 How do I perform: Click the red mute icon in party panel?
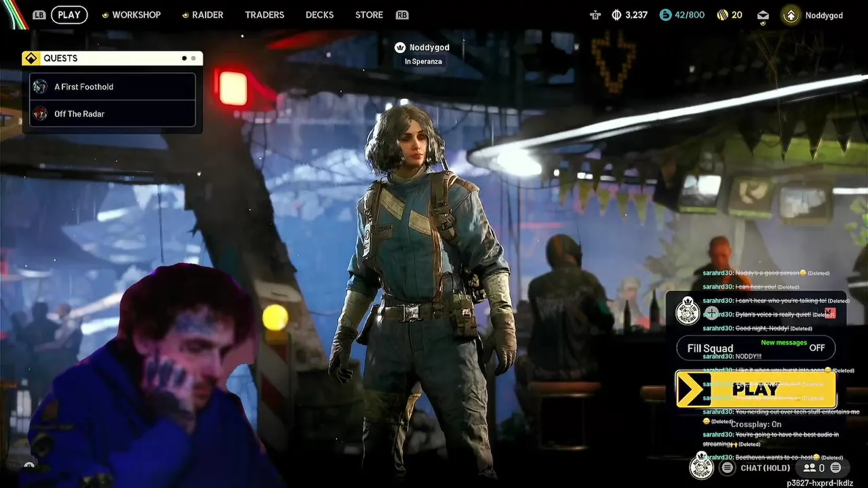click(830, 312)
